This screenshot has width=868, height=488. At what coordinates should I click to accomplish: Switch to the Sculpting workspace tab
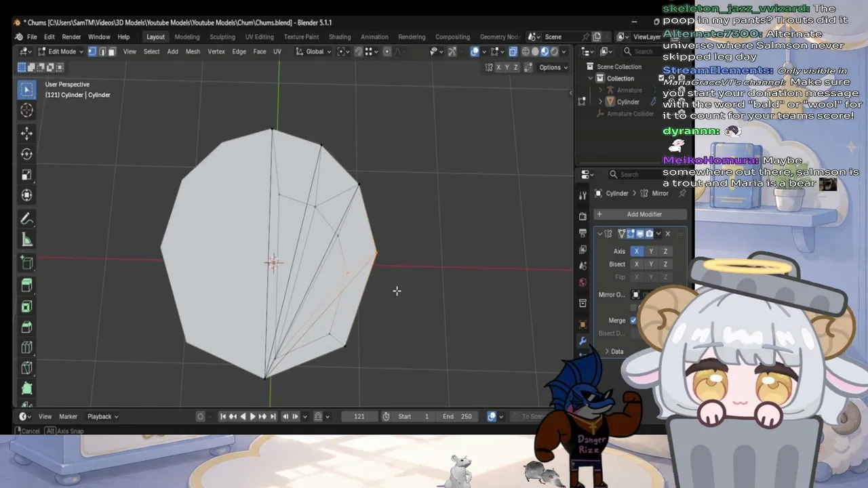click(x=222, y=37)
